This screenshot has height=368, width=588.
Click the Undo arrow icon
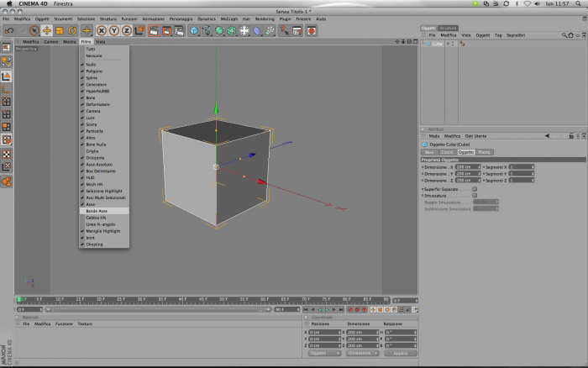[9, 31]
